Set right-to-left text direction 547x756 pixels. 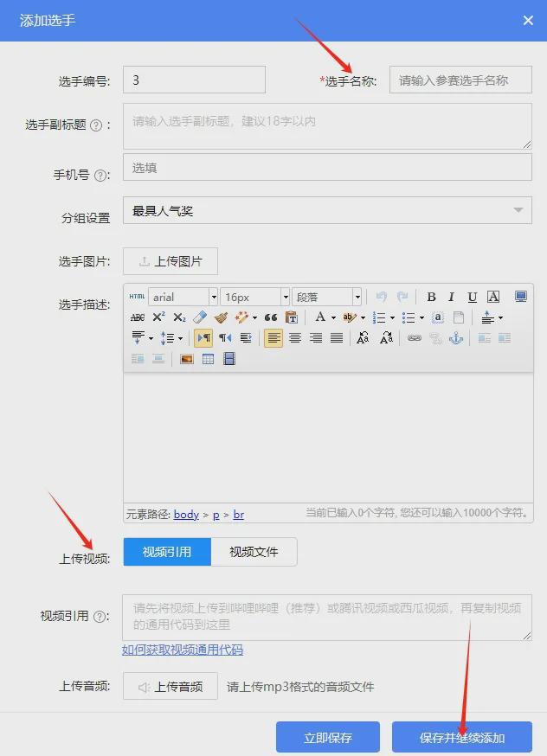click(x=225, y=338)
